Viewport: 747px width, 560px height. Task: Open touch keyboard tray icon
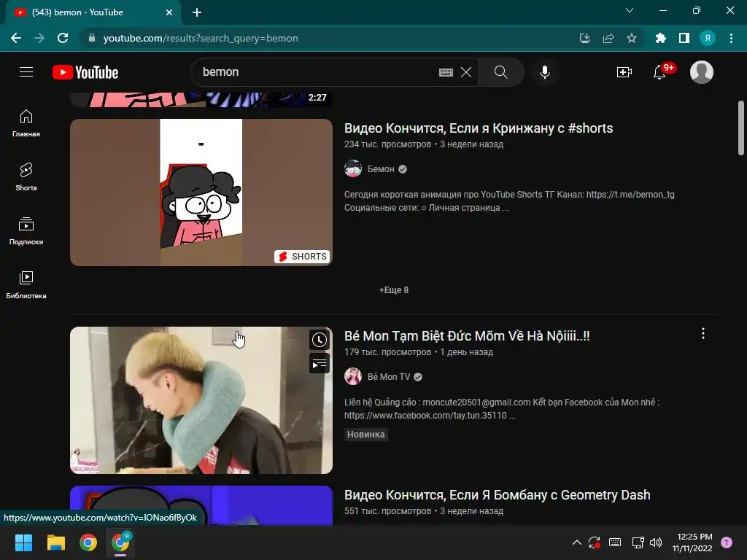615,542
